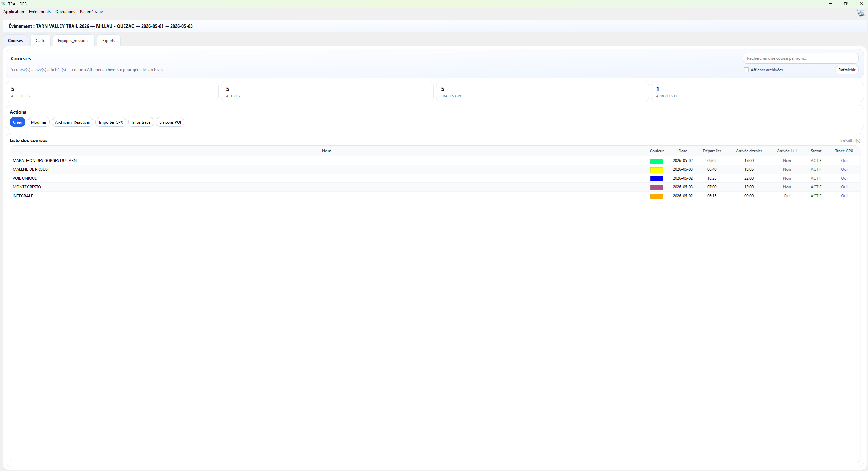Click the app logo icon top right
Image resolution: width=868 pixels, height=471 pixels.
860,13
